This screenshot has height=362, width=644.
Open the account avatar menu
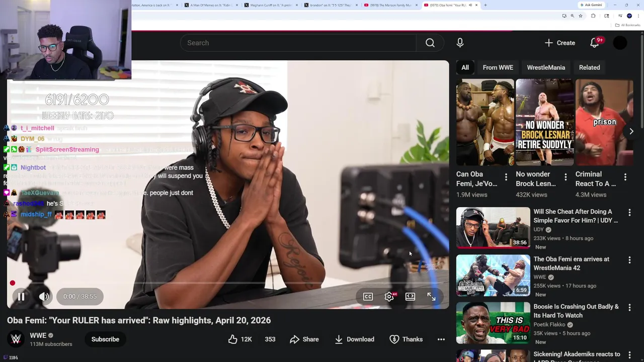point(620,43)
